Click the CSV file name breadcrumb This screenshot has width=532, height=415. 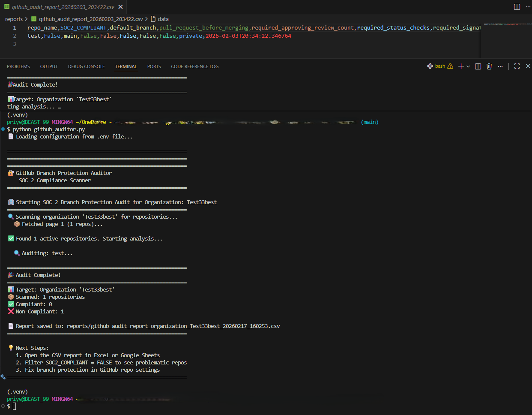91,19
